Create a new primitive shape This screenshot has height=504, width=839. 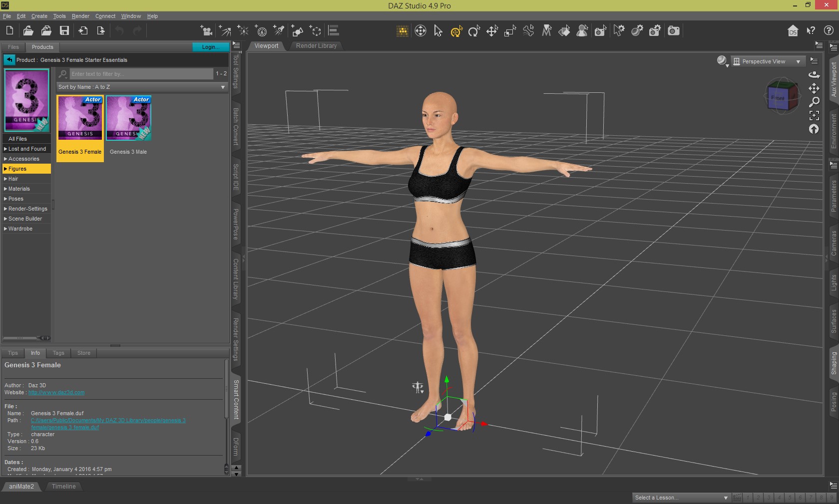click(297, 31)
